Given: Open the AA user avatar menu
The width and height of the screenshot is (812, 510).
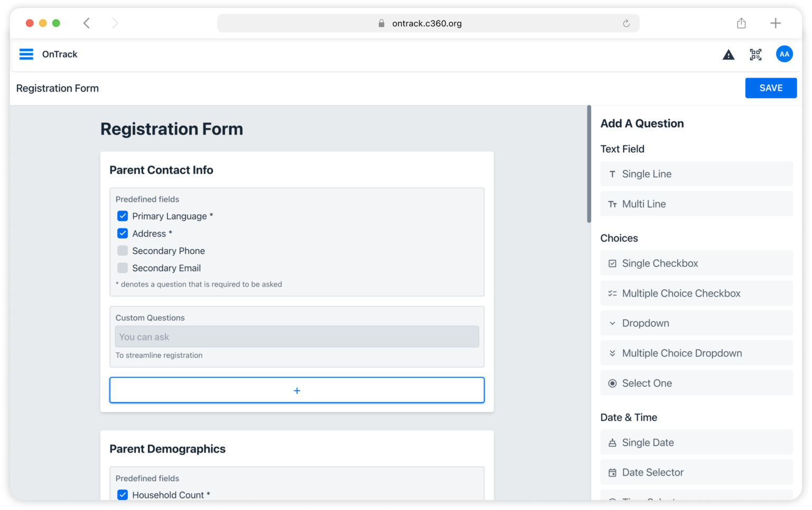Looking at the screenshot, I should [x=784, y=54].
